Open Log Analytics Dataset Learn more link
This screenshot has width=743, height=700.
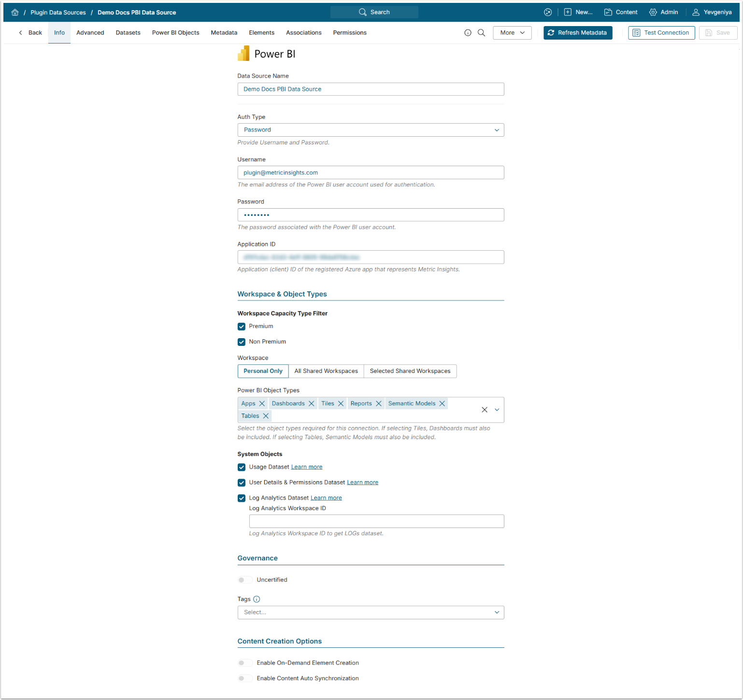[326, 498]
